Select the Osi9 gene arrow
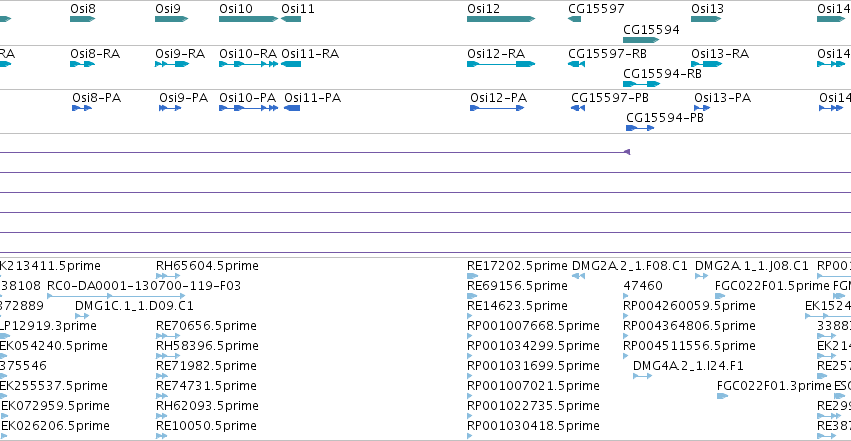This screenshot has width=851, height=441. [172, 19]
